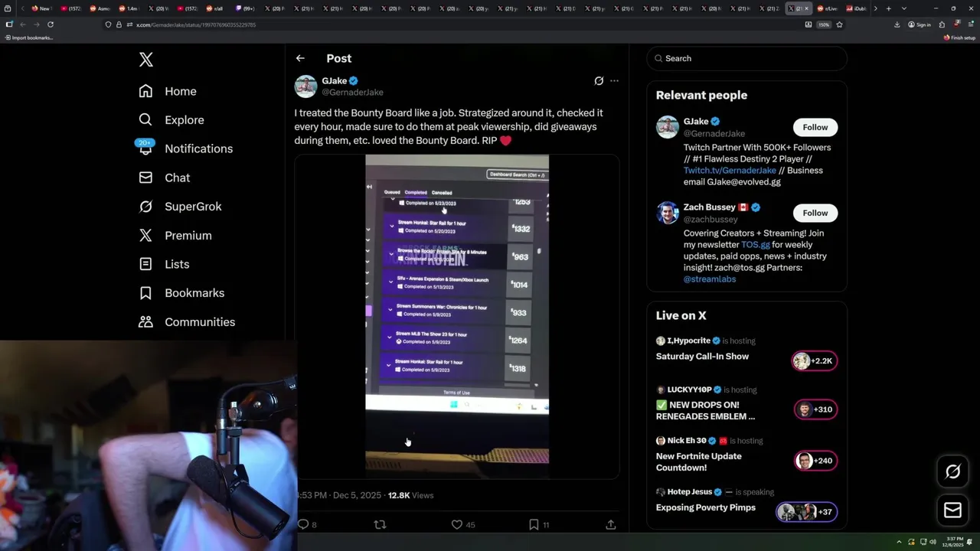This screenshot has height=551, width=980.
Task: Open the Communities menu item
Action: 187,322
